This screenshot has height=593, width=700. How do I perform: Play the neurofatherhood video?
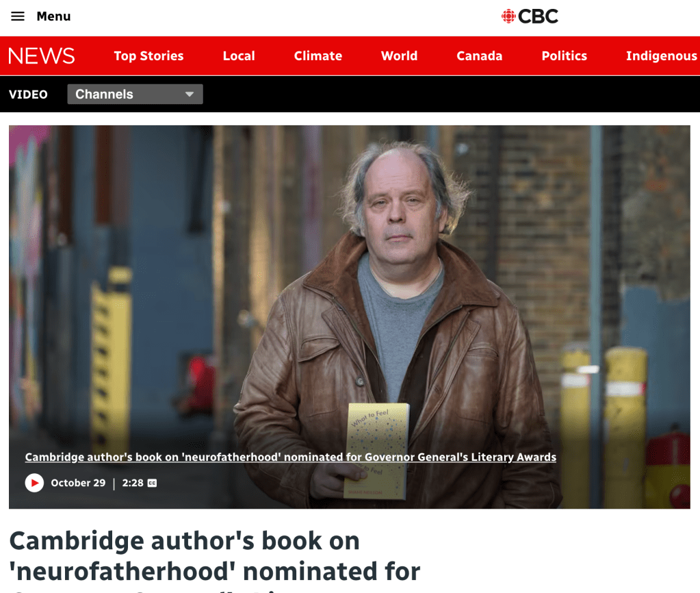coord(34,483)
